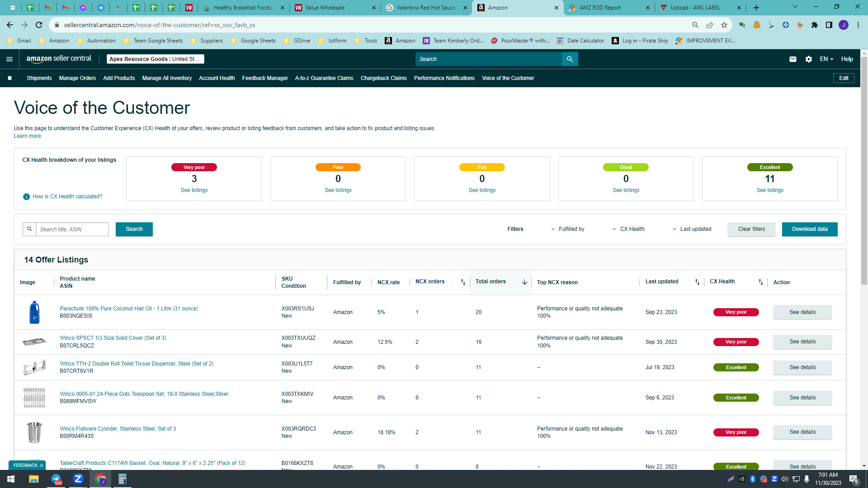Open Telegram from the taskbar
Screen dimensions: 868x488
56,479
